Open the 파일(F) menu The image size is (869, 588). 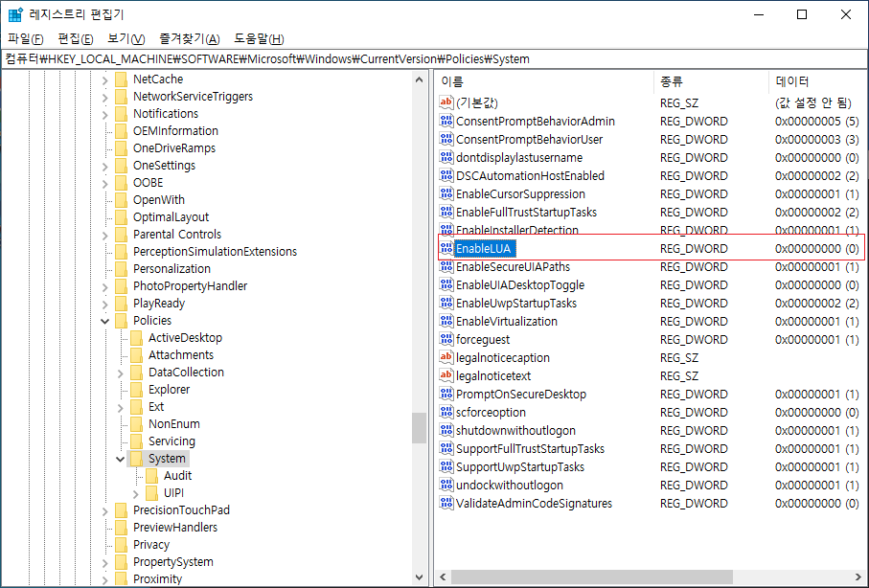26,39
